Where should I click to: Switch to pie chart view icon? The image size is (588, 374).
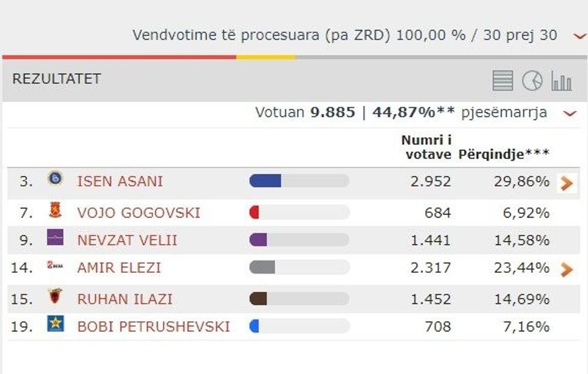(x=532, y=80)
